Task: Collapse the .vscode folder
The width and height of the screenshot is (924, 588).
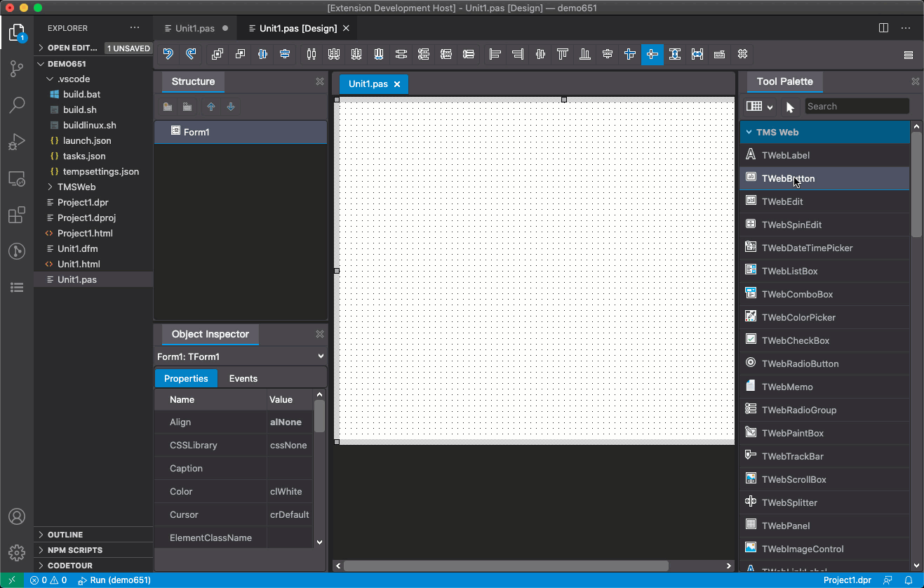Action: (x=50, y=79)
